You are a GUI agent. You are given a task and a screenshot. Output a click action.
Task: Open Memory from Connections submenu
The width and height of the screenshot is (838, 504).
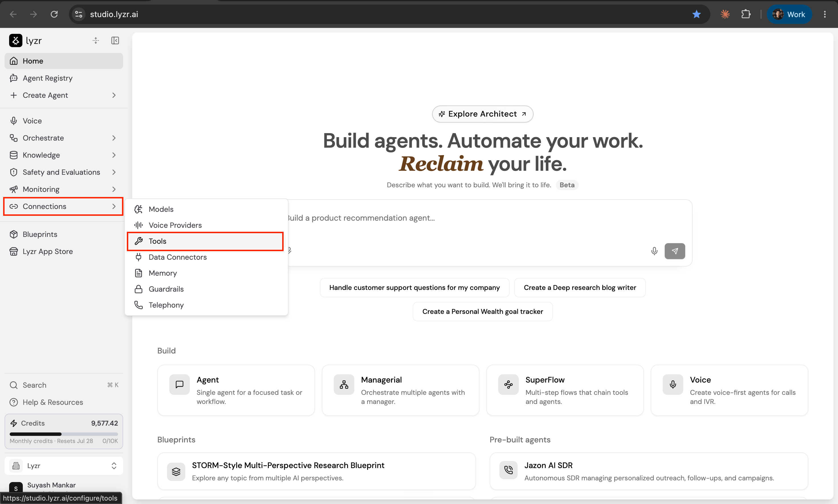point(206,273)
